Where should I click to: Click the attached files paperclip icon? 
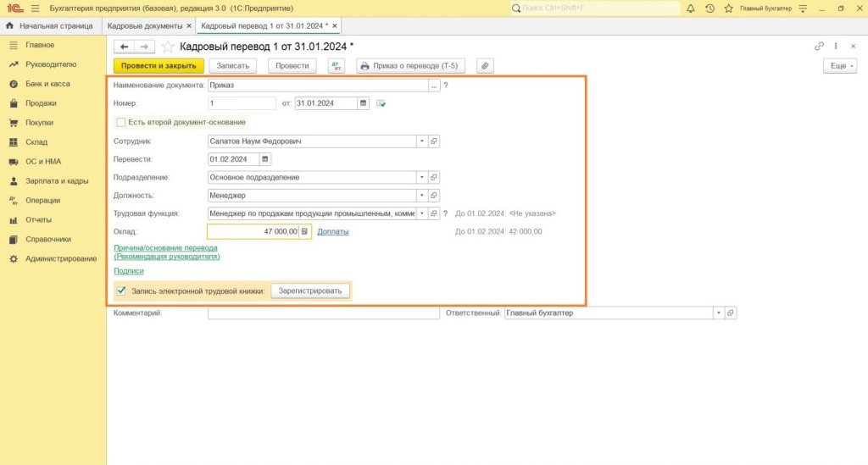click(485, 65)
